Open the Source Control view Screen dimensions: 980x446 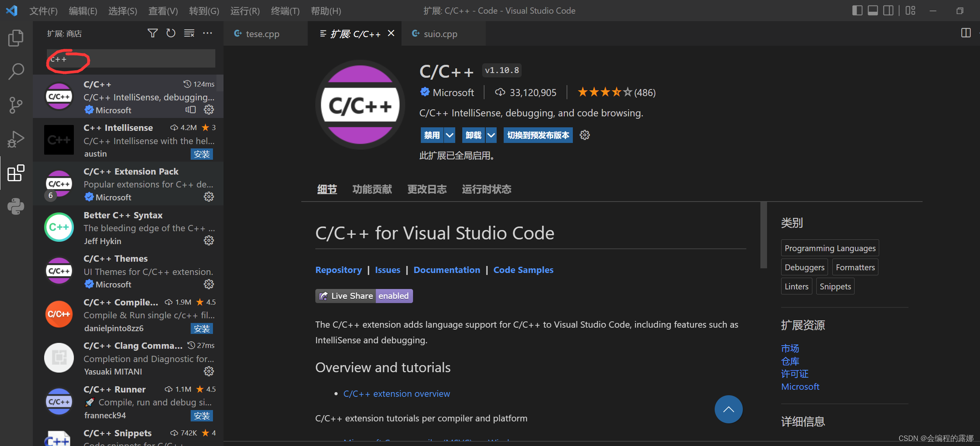[16, 105]
